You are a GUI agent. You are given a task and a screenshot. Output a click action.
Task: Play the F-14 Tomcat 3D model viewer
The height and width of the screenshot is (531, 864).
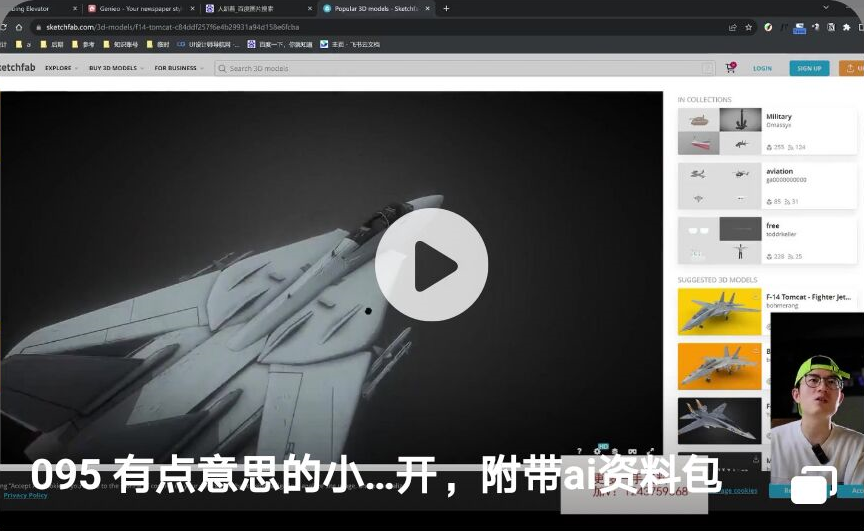pyautogui.click(x=431, y=265)
